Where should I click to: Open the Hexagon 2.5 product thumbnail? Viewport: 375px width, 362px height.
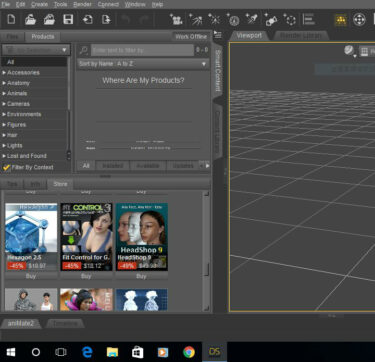31,237
